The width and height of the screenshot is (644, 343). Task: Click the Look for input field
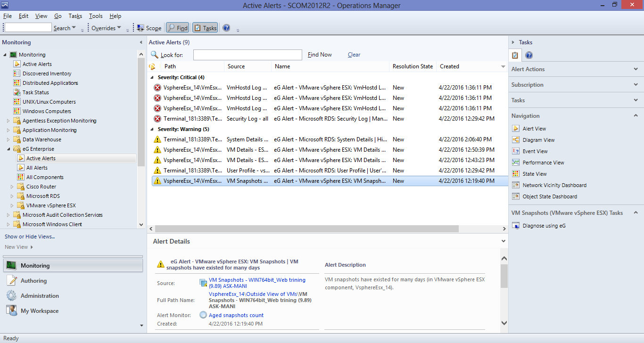(248, 55)
